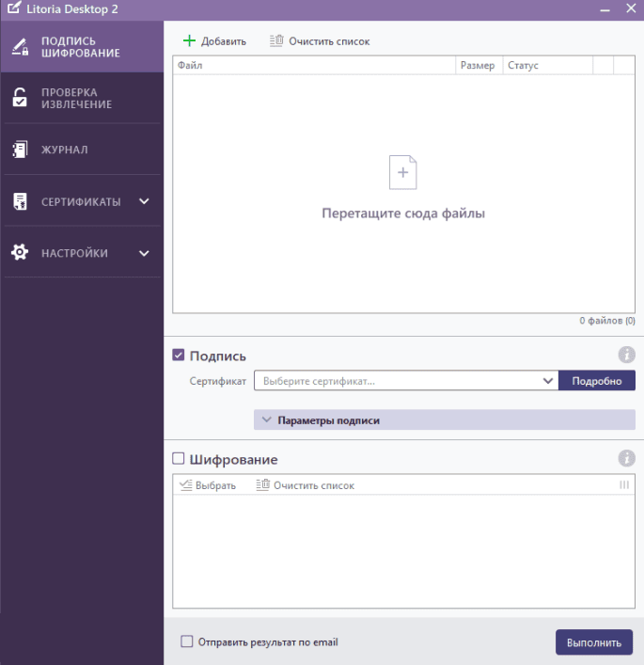
Task: Enable the Шифрование checkbox
Action: [179, 459]
